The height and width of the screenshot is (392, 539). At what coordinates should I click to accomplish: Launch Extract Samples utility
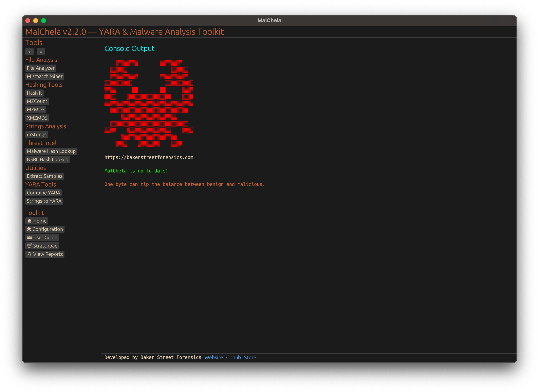pos(45,176)
